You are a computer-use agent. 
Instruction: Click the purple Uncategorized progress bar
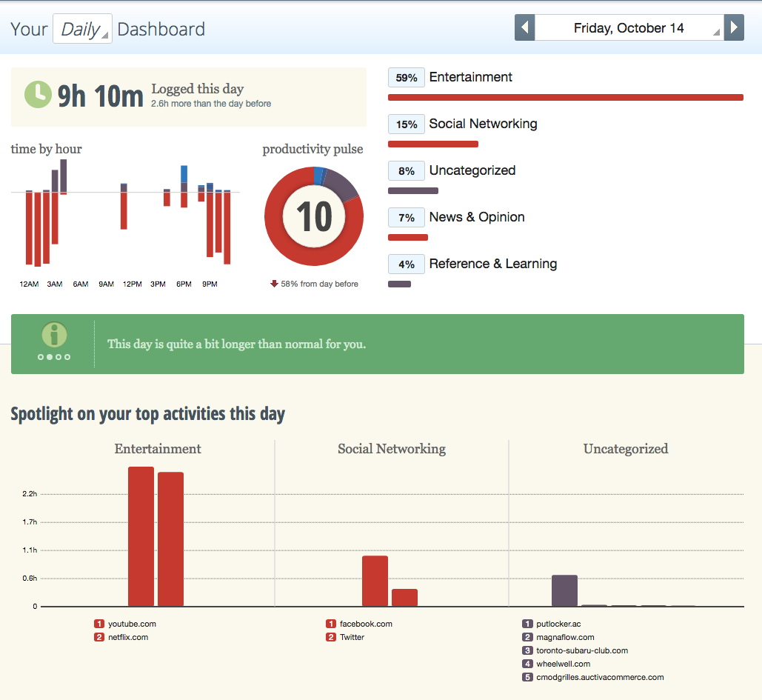413,190
